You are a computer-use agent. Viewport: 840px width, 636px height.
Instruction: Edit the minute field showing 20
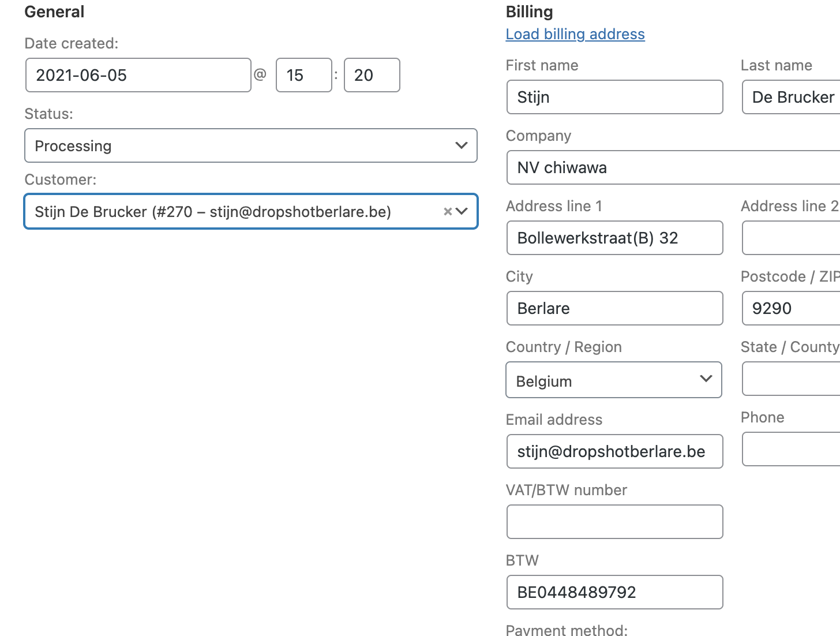tap(372, 75)
